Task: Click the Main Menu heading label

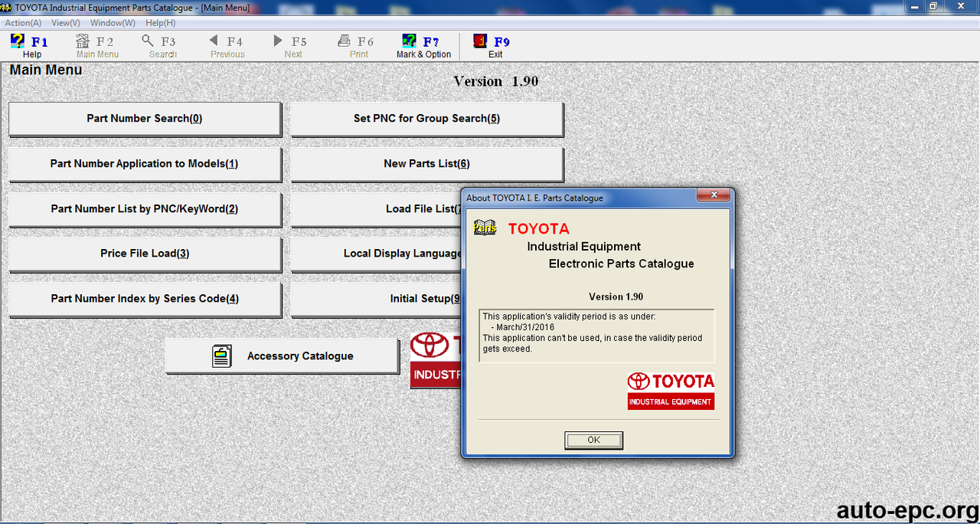Action: 46,70
